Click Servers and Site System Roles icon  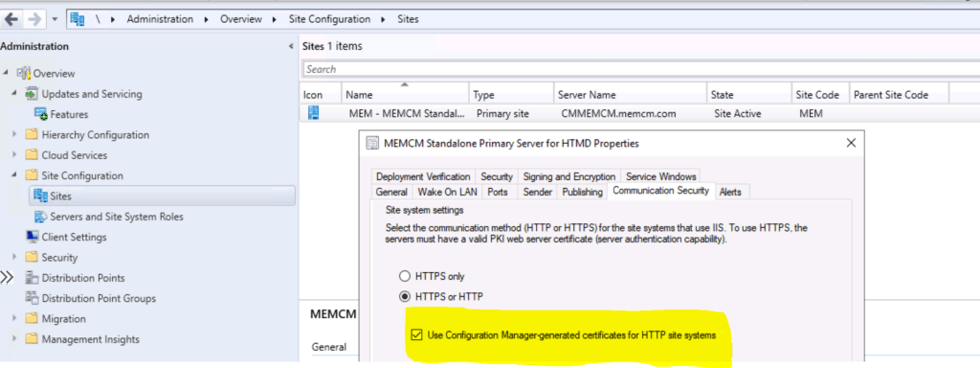(x=40, y=217)
